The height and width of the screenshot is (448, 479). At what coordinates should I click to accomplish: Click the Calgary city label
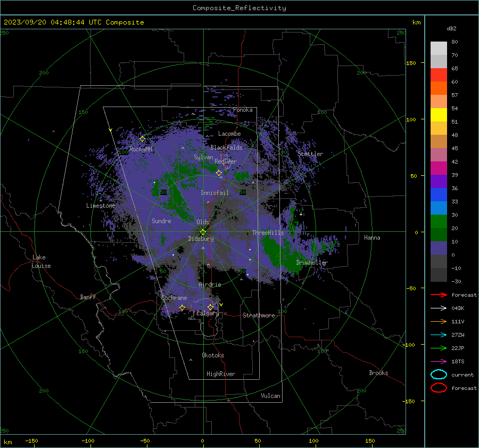tap(208, 313)
